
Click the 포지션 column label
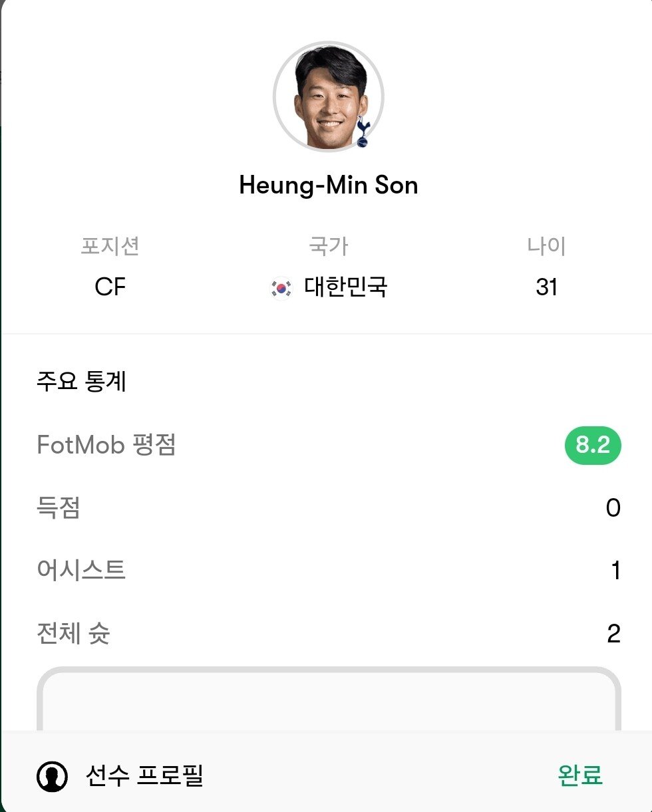110,247
